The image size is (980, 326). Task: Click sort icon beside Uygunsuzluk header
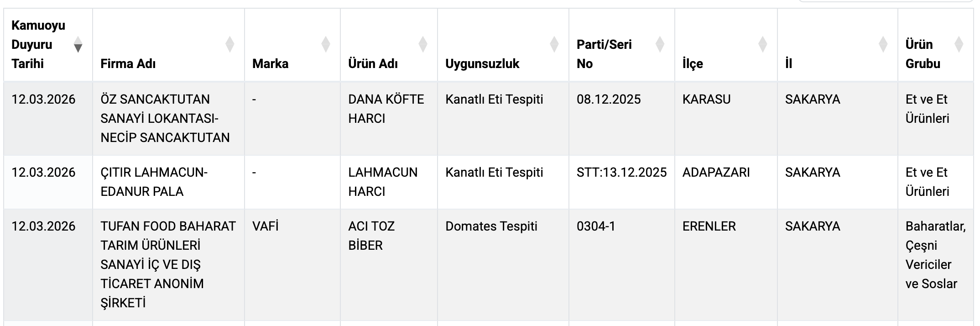coord(554,44)
